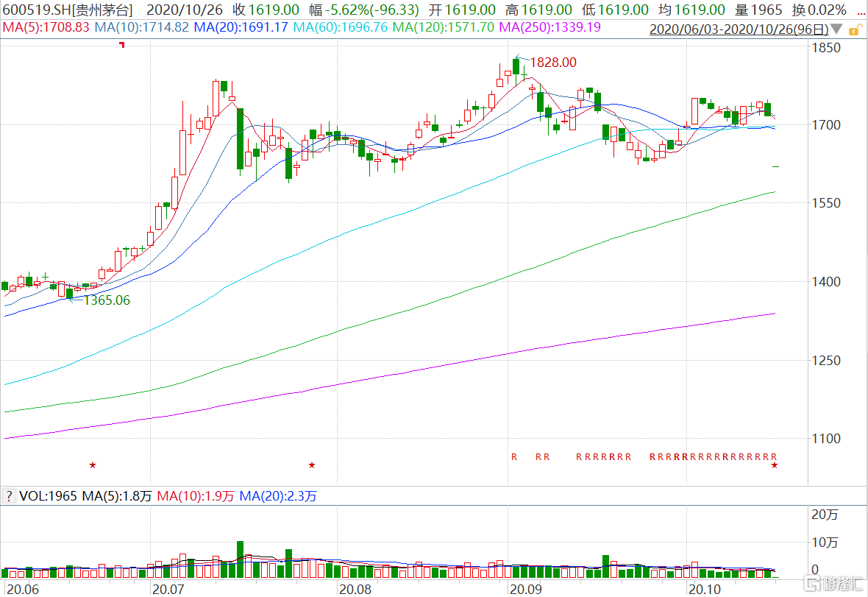Select the MA(250):1339.19 indicator label
Screen dimensions: 868x597
tap(549, 27)
